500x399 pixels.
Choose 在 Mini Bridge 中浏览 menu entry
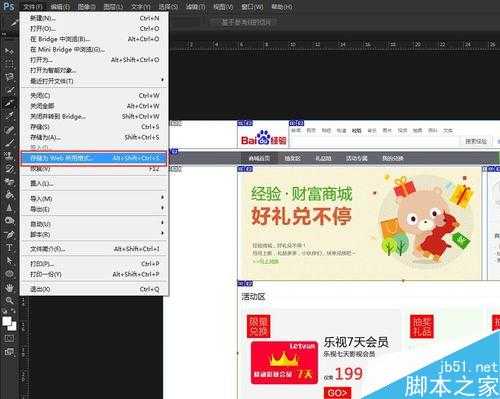[x=94, y=49]
